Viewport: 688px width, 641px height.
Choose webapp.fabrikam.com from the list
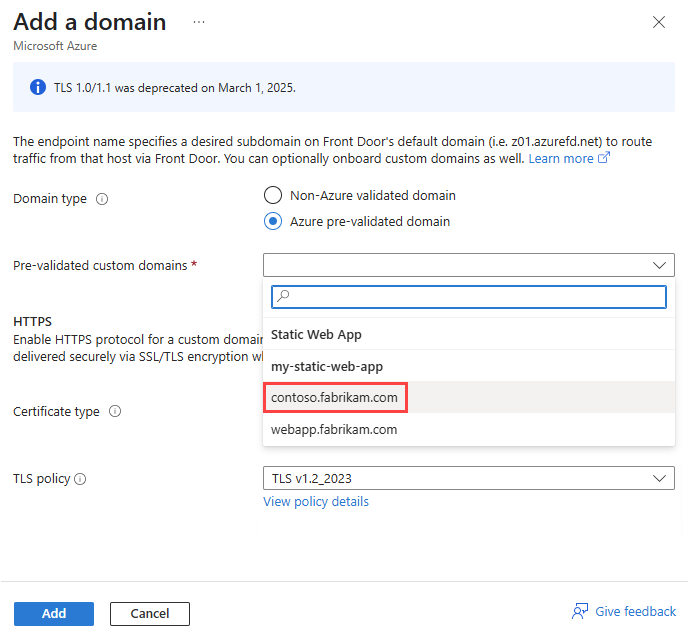(334, 429)
